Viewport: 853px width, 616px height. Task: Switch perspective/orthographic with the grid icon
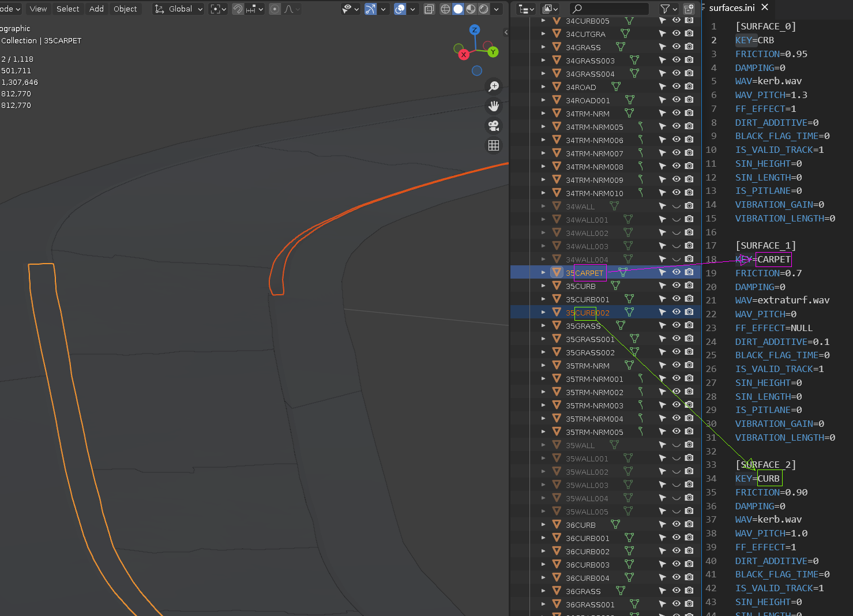point(494,145)
